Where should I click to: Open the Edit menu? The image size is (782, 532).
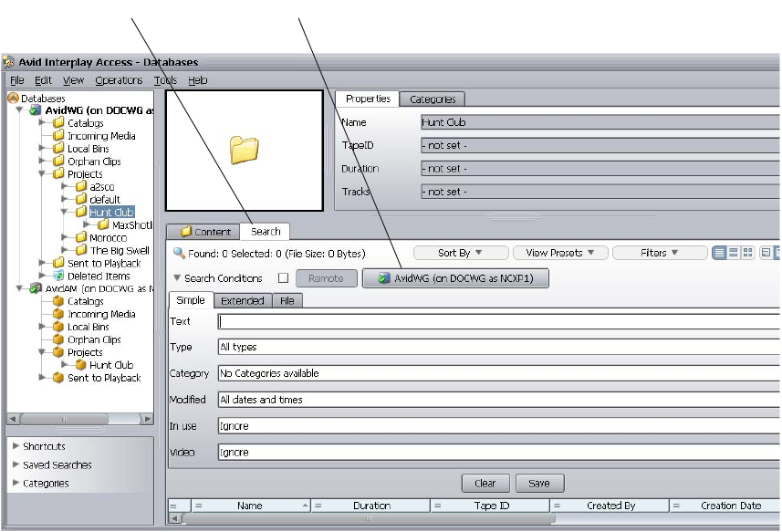44,80
